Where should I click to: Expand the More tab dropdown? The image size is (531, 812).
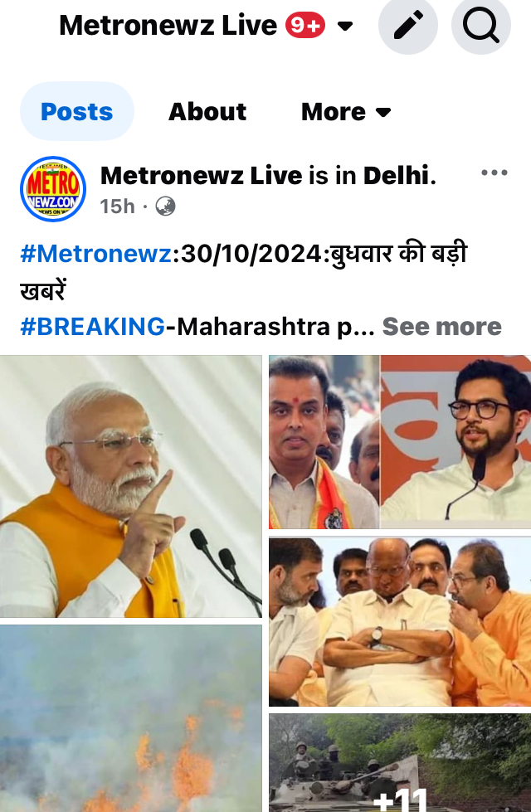point(346,111)
